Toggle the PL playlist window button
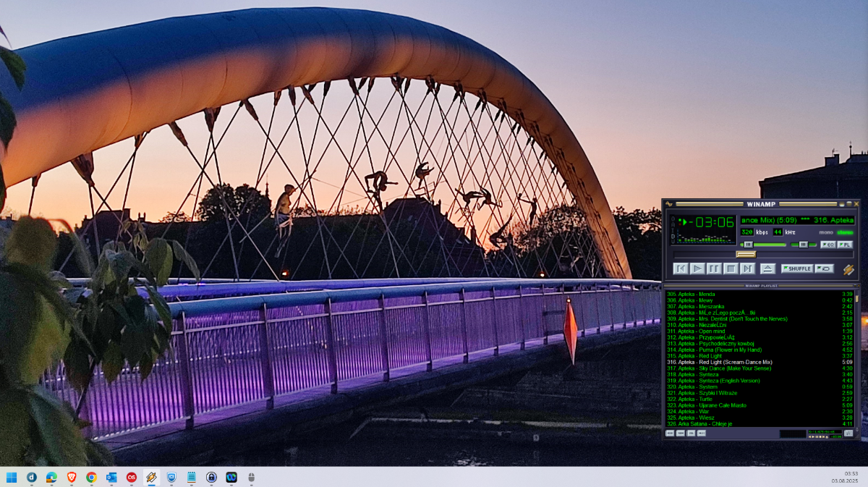Viewport: 868px width, 487px height. coord(845,245)
